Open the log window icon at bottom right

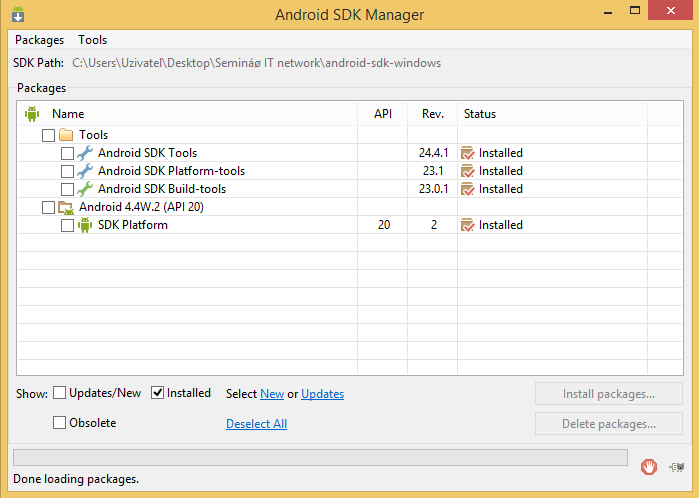[x=677, y=467]
